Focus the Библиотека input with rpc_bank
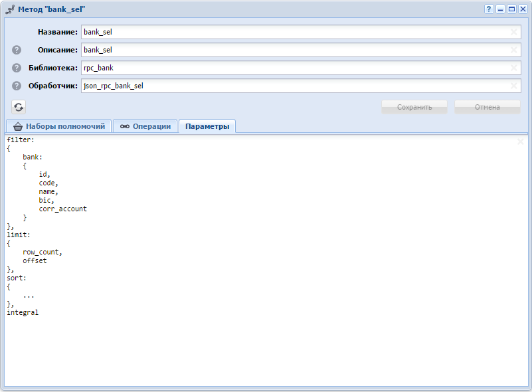532x392 pixels. click(x=301, y=68)
